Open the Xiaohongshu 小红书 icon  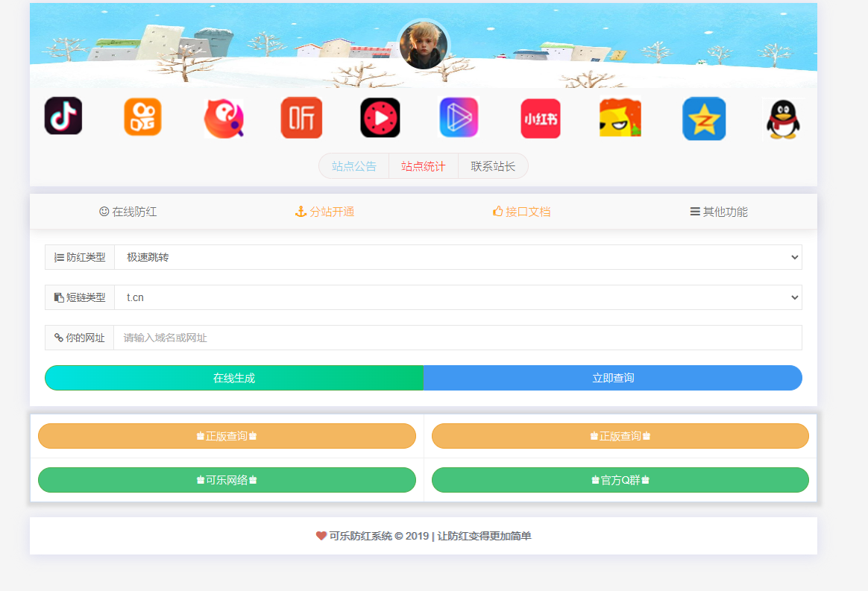pos(541,118)
